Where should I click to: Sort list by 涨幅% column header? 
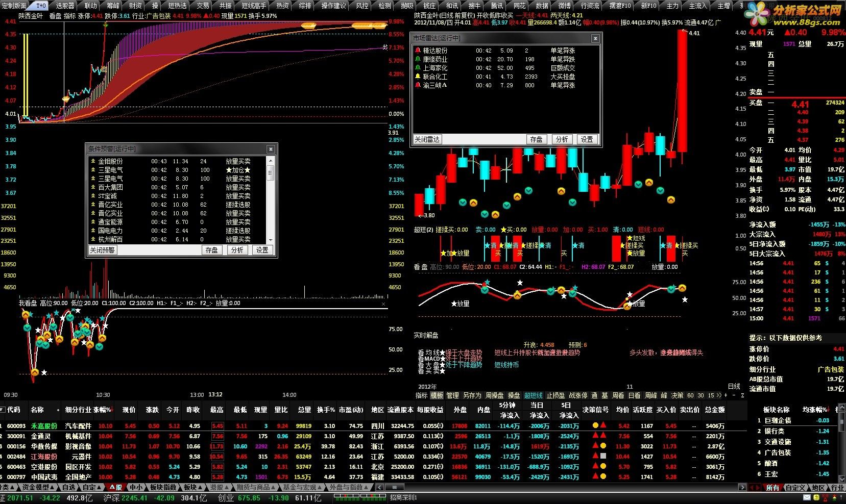[x=102, y=410]
